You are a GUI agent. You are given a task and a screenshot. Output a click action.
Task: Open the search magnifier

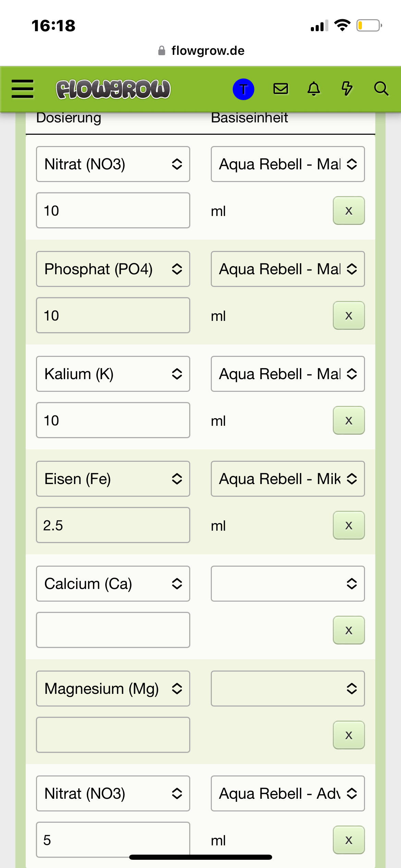click(381, 89)
